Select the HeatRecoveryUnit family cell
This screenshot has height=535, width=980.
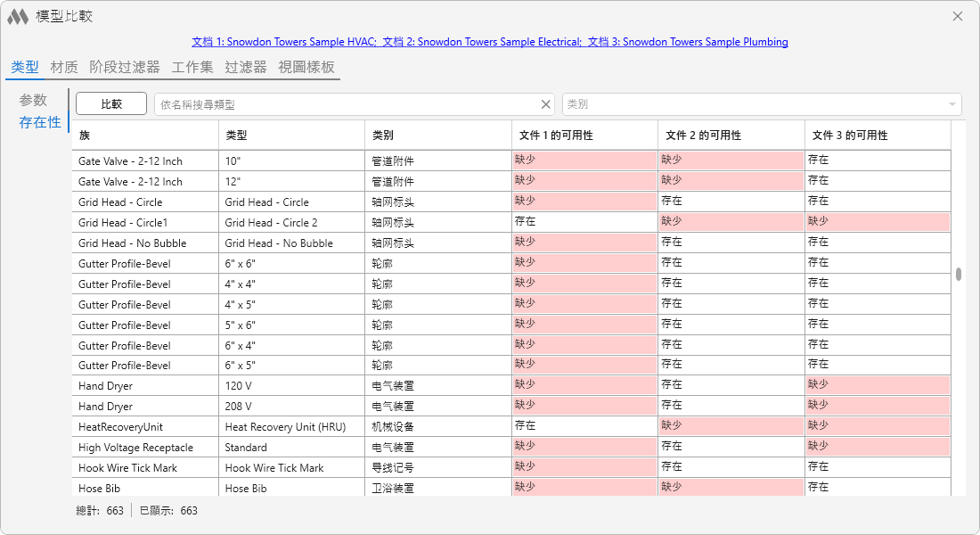(x=145, y=427)
